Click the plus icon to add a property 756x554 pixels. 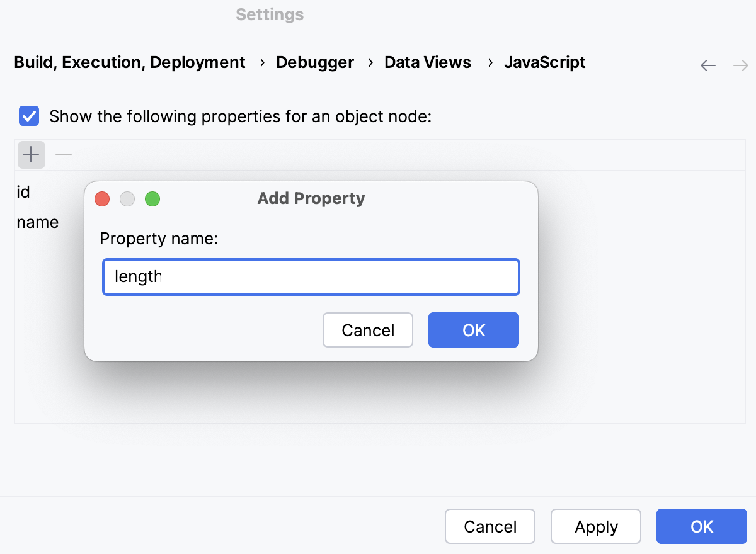tap(31, 155)
